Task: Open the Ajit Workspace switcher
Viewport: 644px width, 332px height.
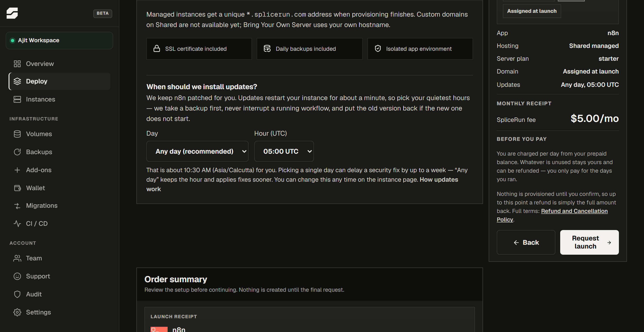Action: tap(59, 40)
